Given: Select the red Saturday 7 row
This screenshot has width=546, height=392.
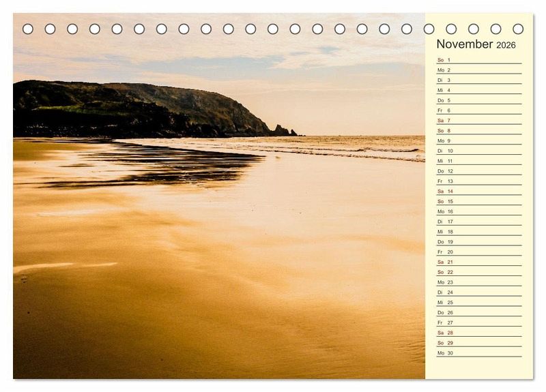Looking at the screenshot, I should pyautogui.click(x=478, y=121).
